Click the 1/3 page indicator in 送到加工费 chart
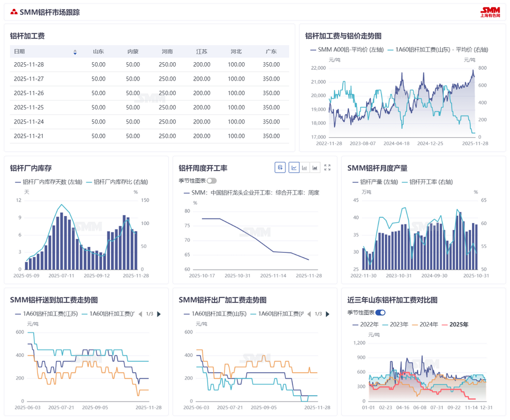This screenshot has width=510, height=420. [149, 314]
